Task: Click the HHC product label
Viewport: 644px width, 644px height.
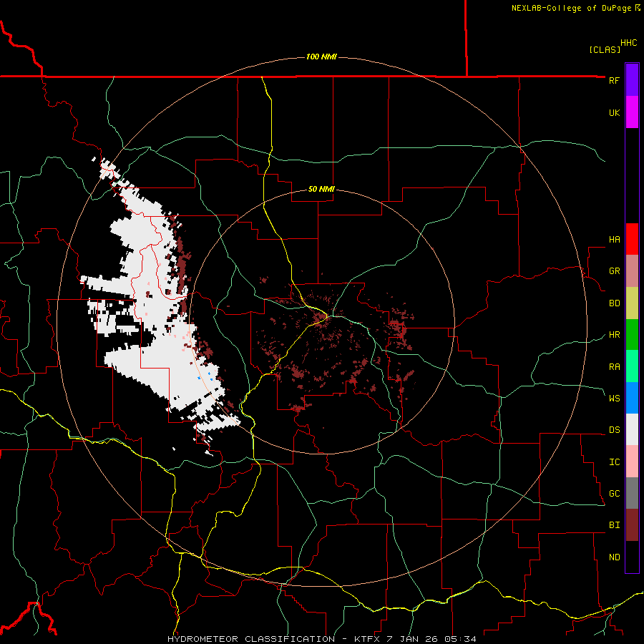Action: [628, 43]
